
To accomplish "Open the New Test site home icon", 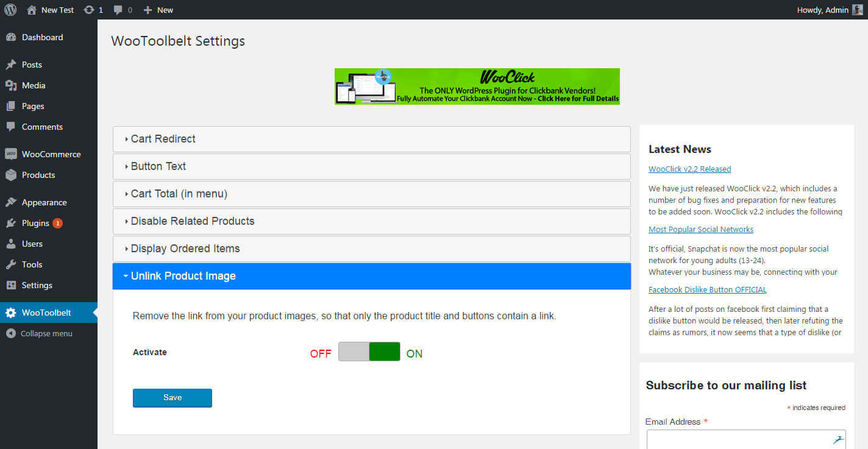I will click(x=32, y=10).
